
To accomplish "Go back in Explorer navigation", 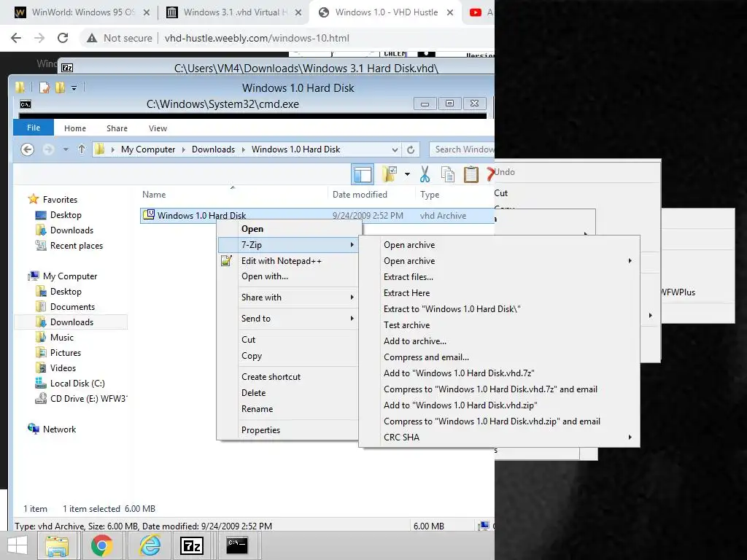I will pos(28,149).
